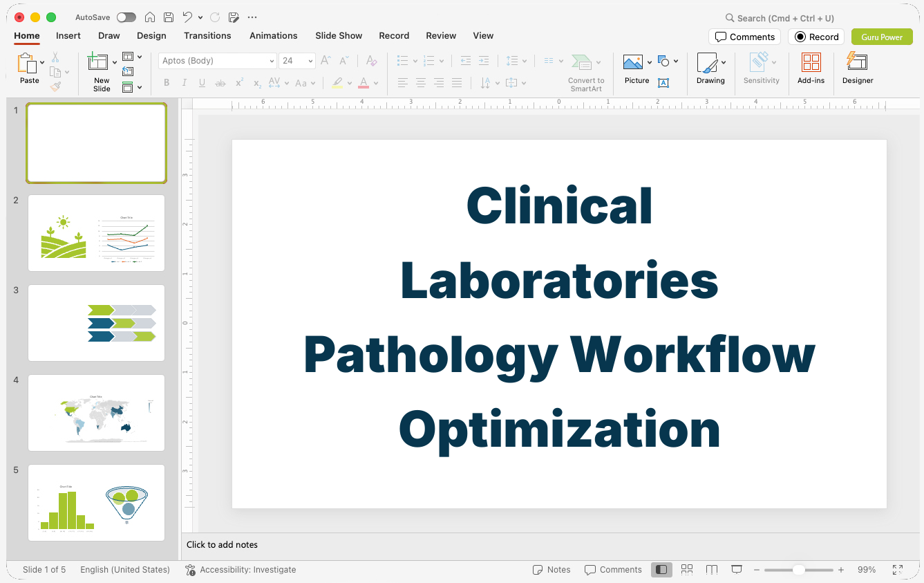Toggle the AutoSave switch

click(126, 17)
